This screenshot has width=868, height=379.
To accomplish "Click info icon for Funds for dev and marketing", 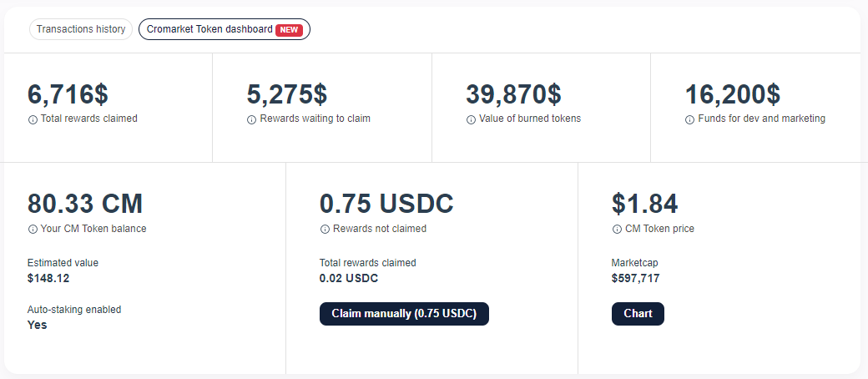I will [x=689, y=119].
